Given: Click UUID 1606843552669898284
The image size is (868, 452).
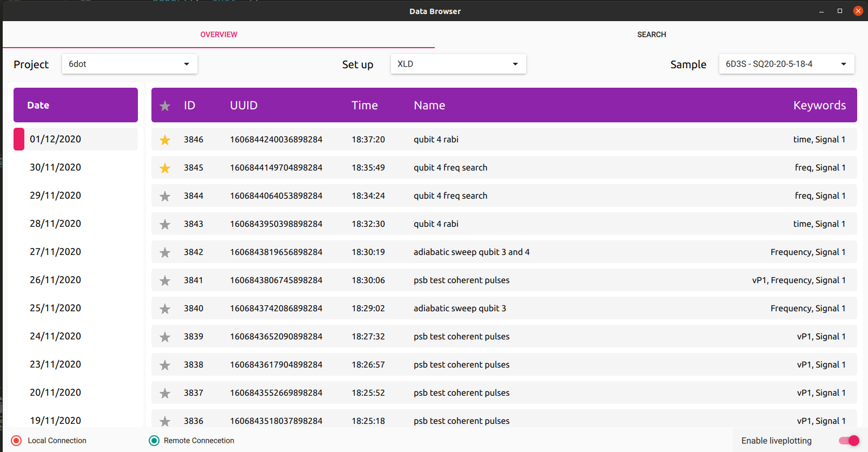Looking at the screenshot, I should point(276,393).
